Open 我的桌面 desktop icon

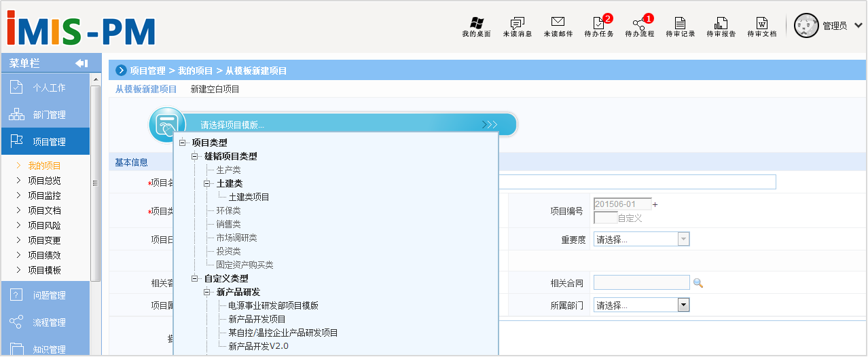pyautogui.click(x=476, y=26)
